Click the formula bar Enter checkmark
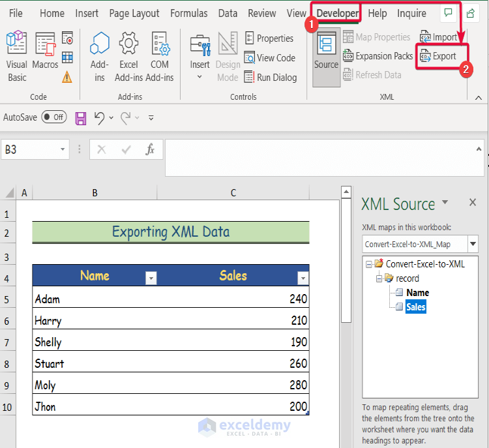The image size is (489, 448). [x=126, y=150]
